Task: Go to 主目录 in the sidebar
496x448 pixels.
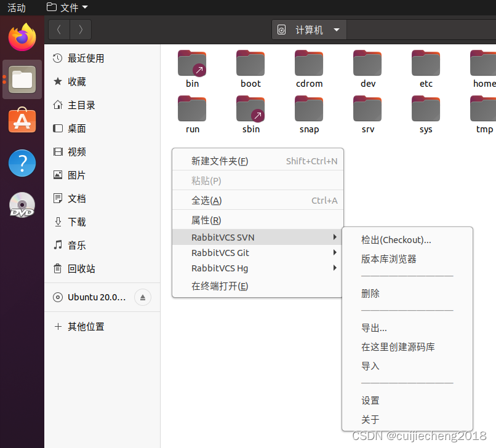Action: point(102,105)
